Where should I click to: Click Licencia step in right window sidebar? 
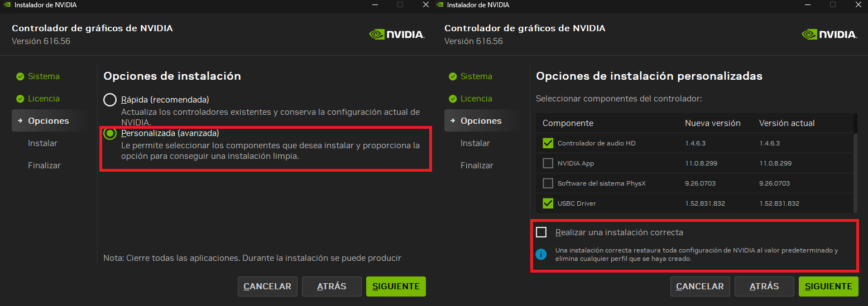coord(476,99)
